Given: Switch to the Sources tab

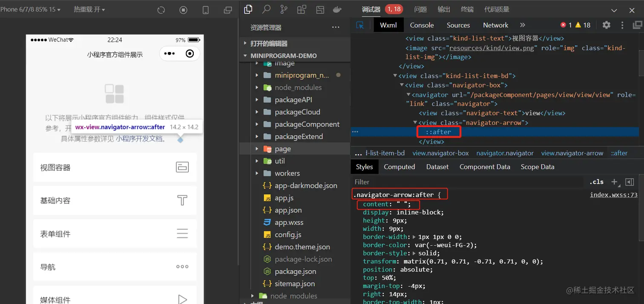Looking at the screenshot, I should (x=458, y=25).
